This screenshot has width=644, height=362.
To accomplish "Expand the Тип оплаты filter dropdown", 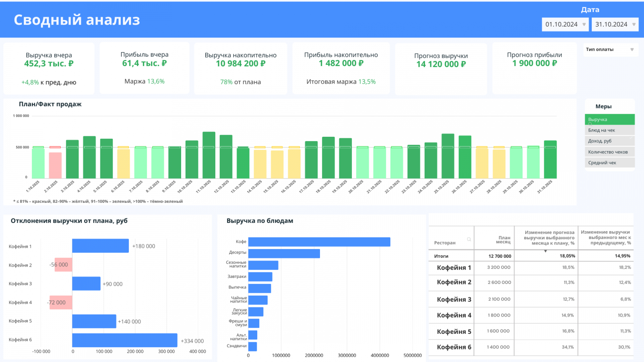I will 632,49.
